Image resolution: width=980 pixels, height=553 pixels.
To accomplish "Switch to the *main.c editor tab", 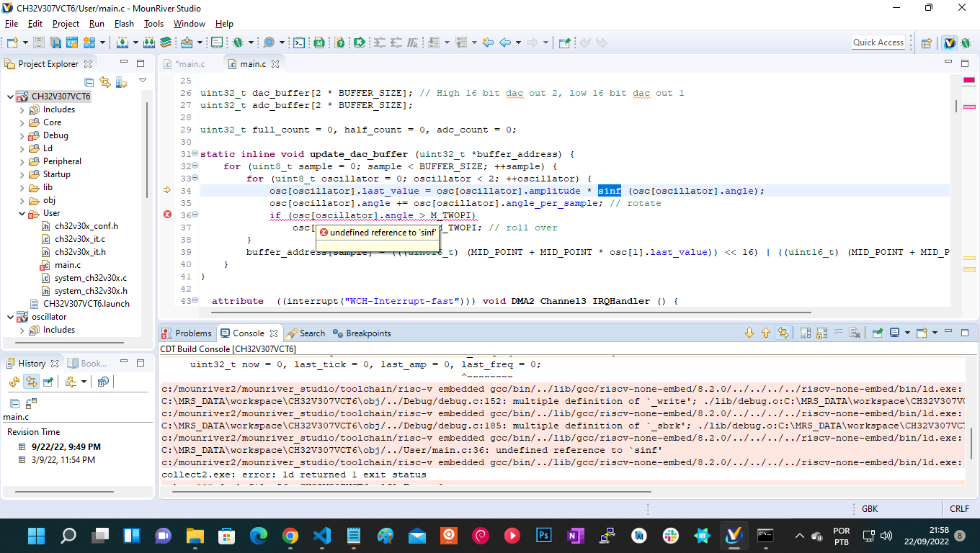I will click(184, 64).
